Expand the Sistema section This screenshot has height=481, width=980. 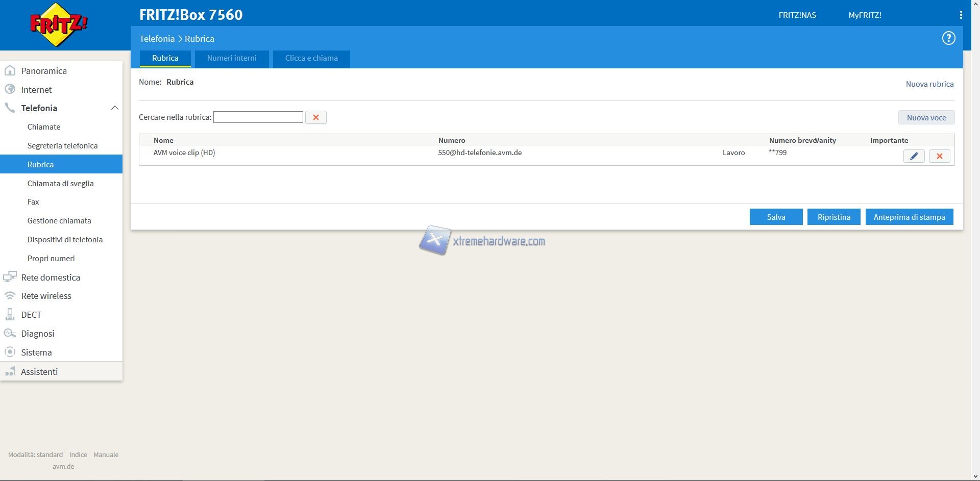(x=36, y=352)
